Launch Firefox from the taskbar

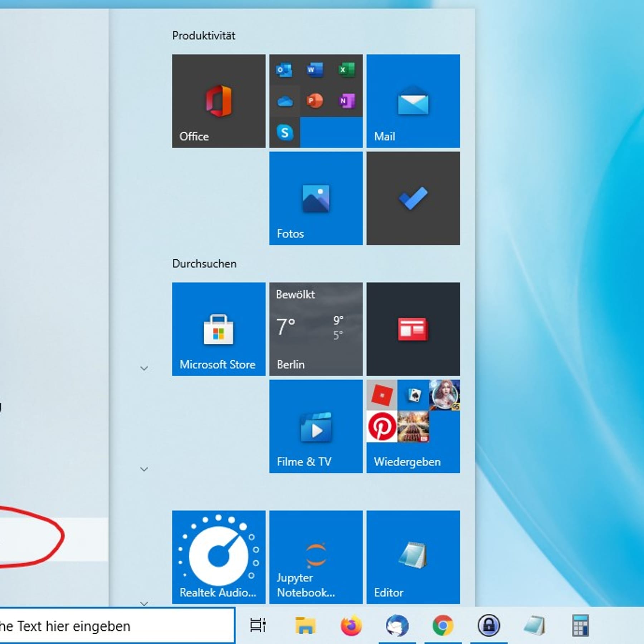pyautogui.click(x=351, y=625)
